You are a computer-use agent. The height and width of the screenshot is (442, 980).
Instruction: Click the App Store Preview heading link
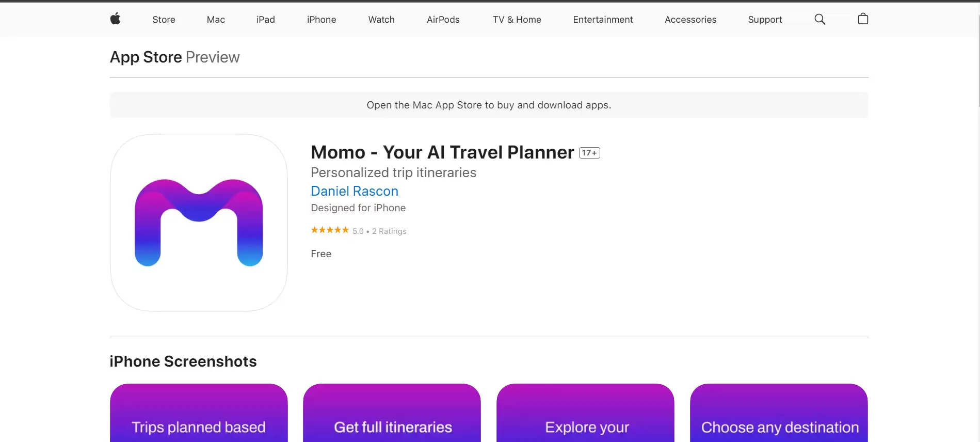pos(145,57)
